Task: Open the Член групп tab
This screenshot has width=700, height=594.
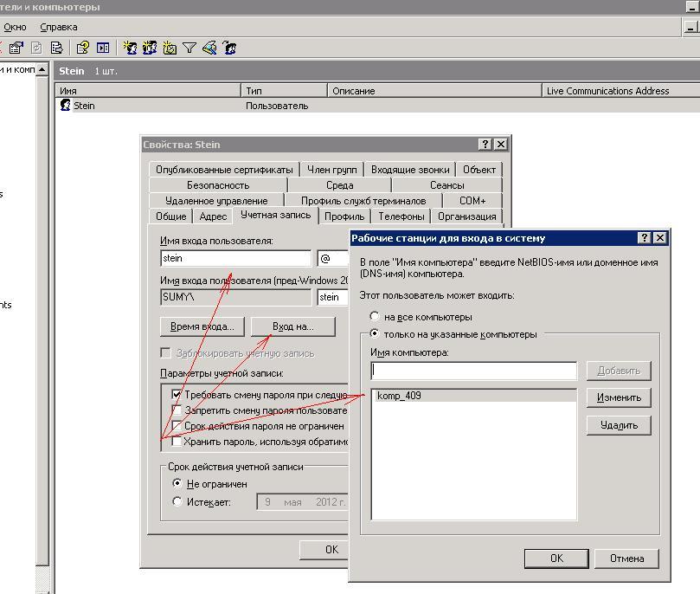Action: tap(331, 170)
